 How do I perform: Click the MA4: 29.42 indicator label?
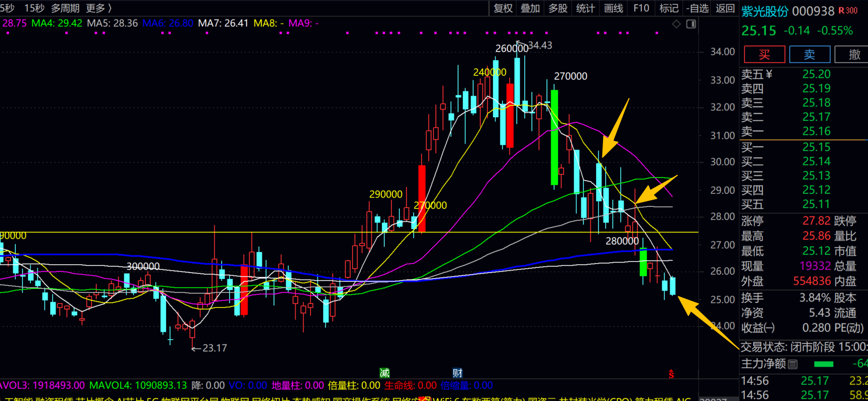[57, 23]
